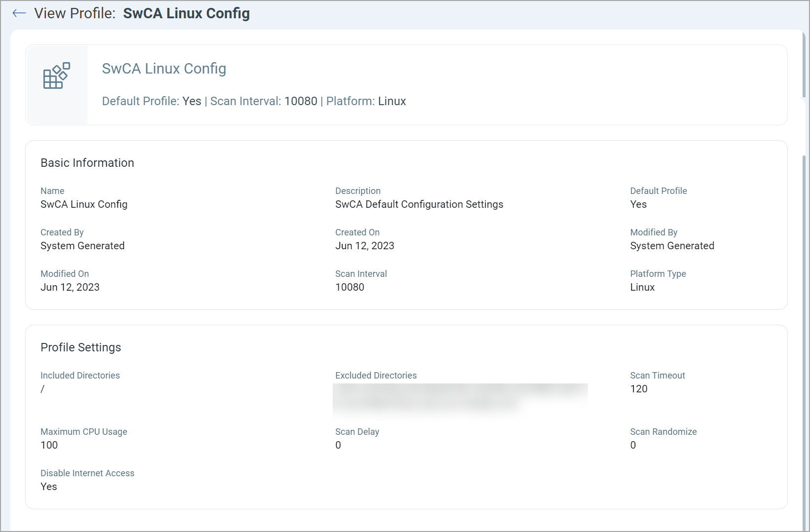810x532 pixels.
Task: Click the Scan Interval: 10080 summary text
Action: pyautogui.click(x=264, y=101)
